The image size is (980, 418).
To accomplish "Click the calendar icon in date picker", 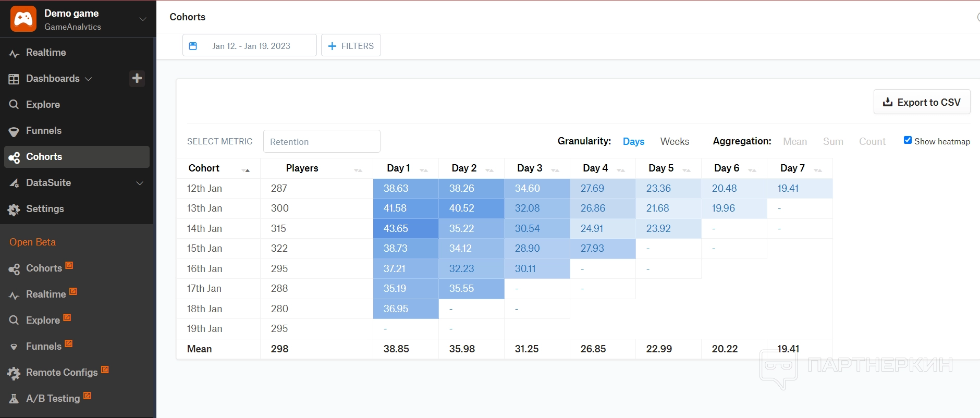I will [x=193, y=46].
